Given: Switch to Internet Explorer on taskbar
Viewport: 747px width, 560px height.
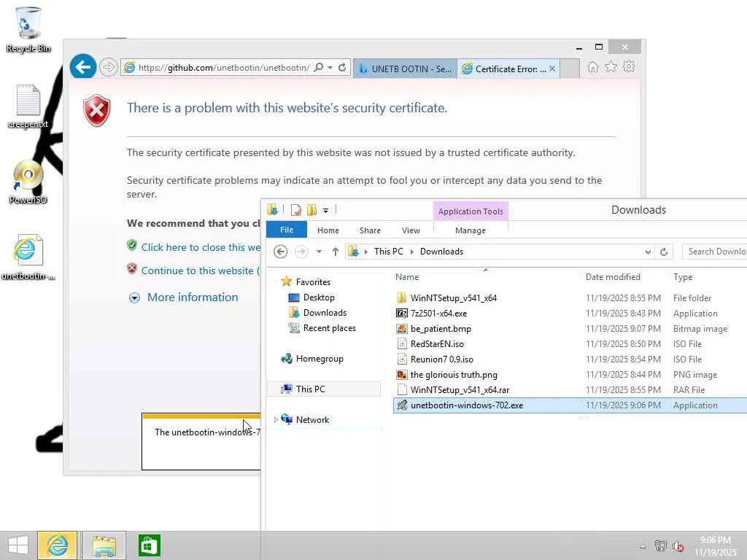Looking at the screenshot, I should tap(57, 545).
